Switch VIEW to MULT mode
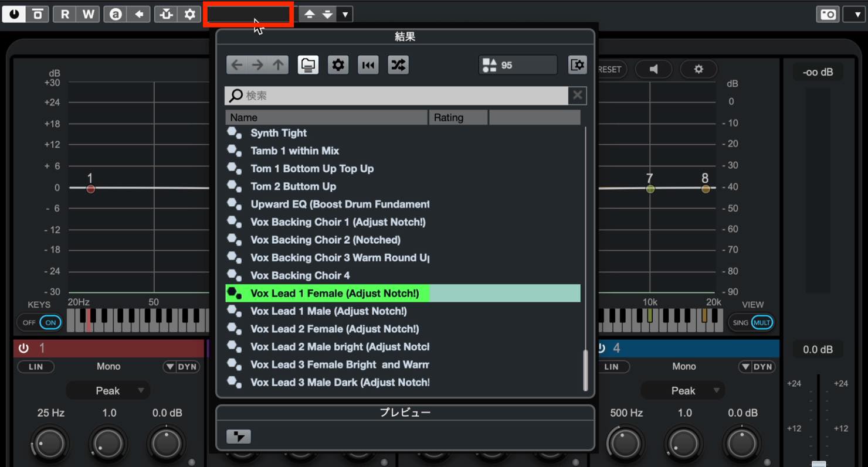Image resolution: width=868 pixels, height=467 pixels. pos(762,322)
